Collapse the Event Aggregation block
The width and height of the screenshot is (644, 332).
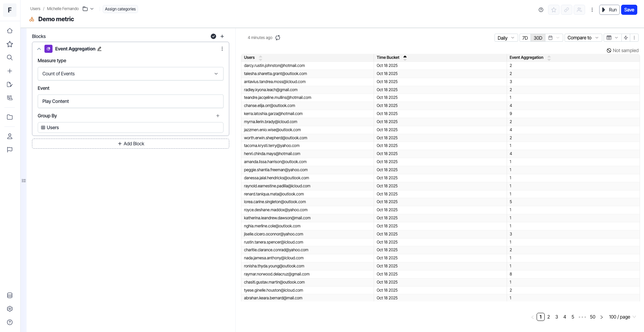(39, 49)
